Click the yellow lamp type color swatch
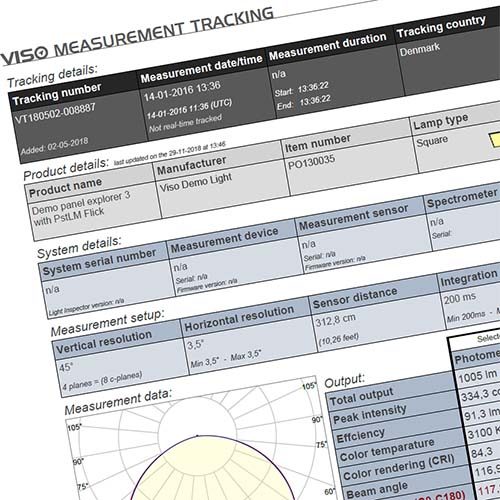The width and height of the screenshot is (500, 500). [495, 140]
